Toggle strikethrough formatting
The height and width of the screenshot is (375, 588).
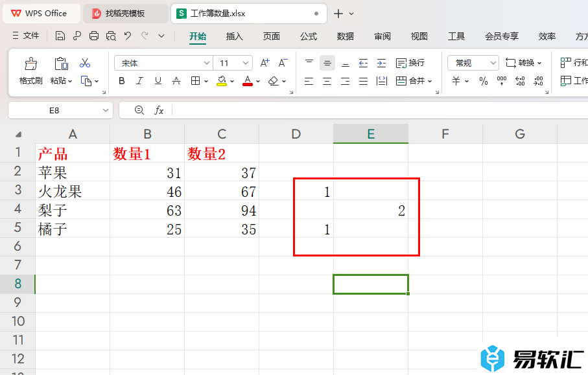coord(176,81)
